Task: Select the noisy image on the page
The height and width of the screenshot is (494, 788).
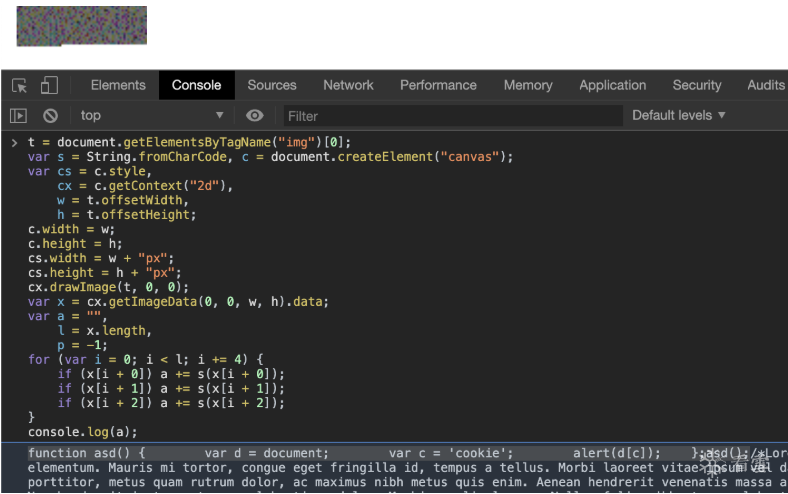Action: [x=82, y=26]
